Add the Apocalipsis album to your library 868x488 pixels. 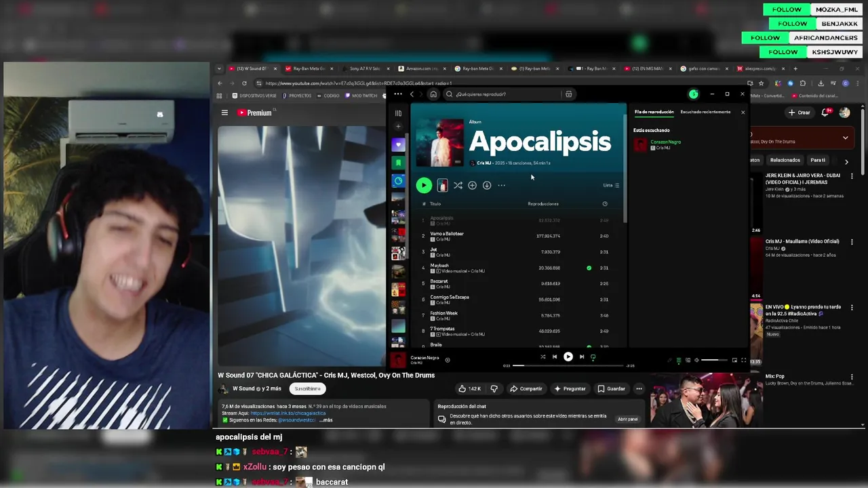tap(472, 185)
